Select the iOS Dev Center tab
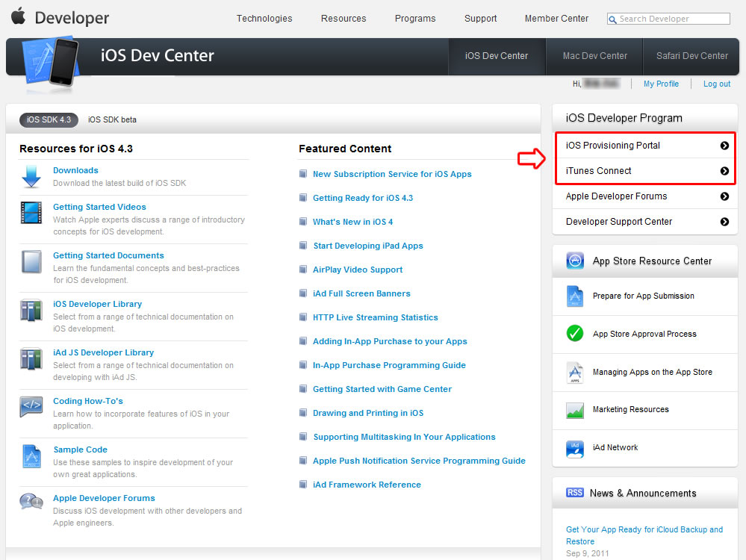Screen dimensions: 746x560 point(497,56)
